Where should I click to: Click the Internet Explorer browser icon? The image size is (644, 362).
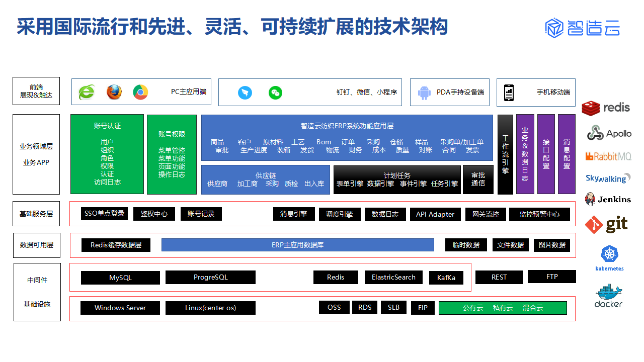(87, 92)
